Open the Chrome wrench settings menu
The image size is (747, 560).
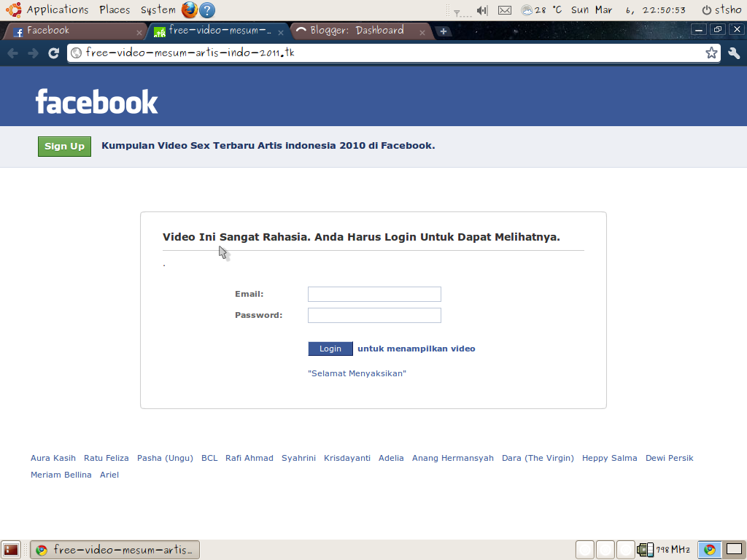click(x=734, y=52)
